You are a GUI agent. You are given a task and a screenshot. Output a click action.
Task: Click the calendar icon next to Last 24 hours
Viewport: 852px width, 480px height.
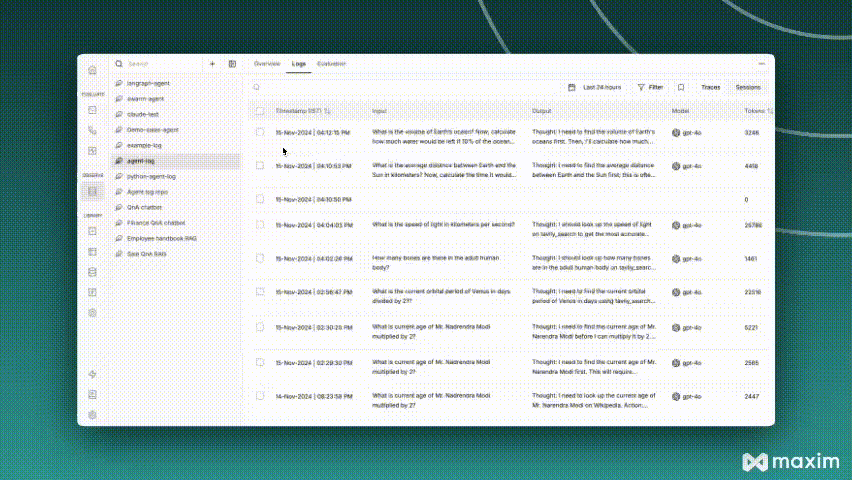coord(572,87)
